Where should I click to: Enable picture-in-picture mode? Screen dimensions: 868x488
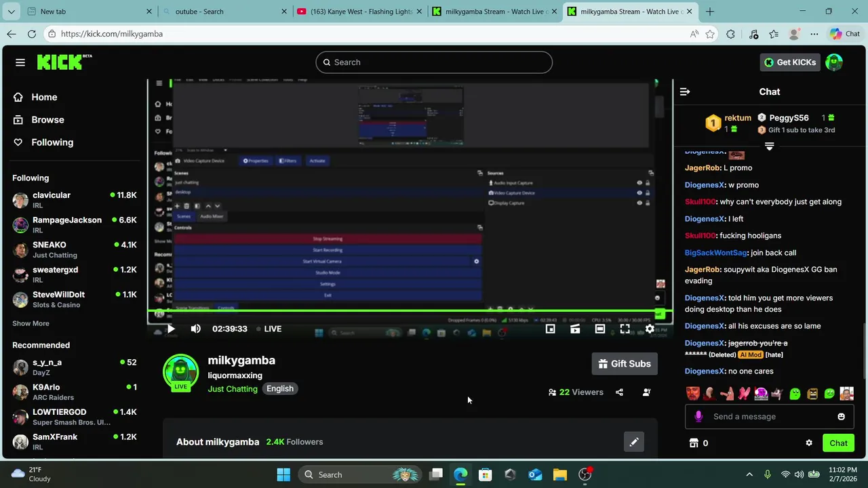click(551, 329)
